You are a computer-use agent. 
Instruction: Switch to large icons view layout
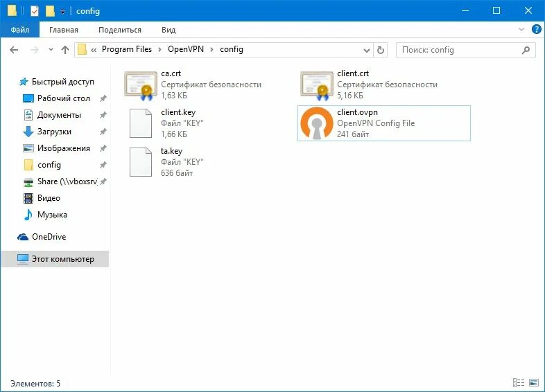point(534,382)
